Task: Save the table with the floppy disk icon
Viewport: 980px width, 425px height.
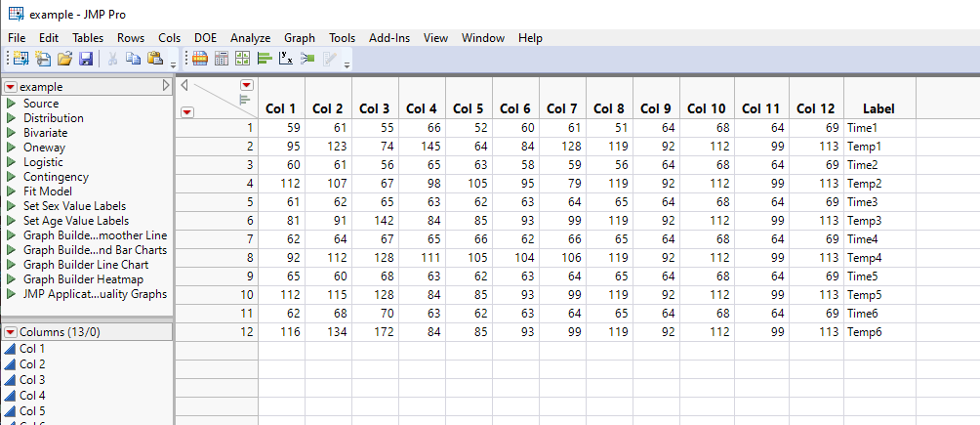Action: point(86,60)
